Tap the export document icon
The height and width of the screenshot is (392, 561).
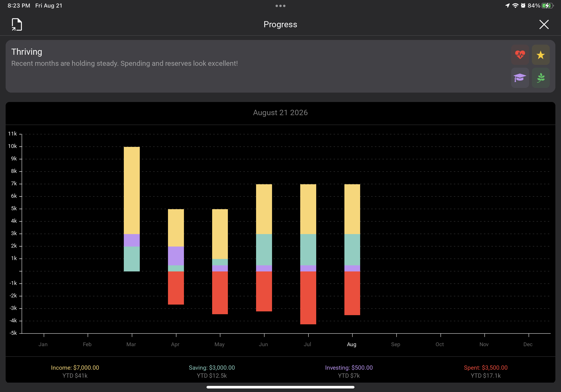[17, 24]
